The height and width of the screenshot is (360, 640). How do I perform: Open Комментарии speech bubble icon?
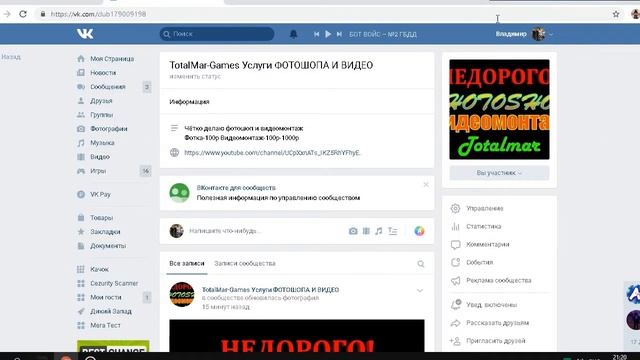456,244
